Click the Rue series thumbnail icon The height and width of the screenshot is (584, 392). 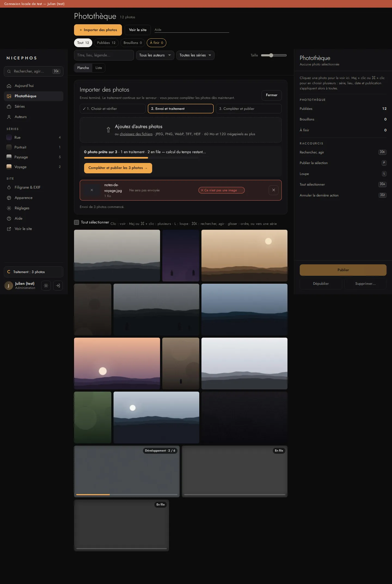(x=9, y=138)
